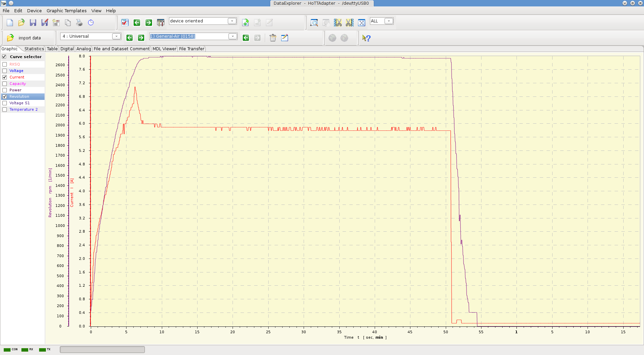
Task: Delete record set with trash icon
Action: point(273,38)
